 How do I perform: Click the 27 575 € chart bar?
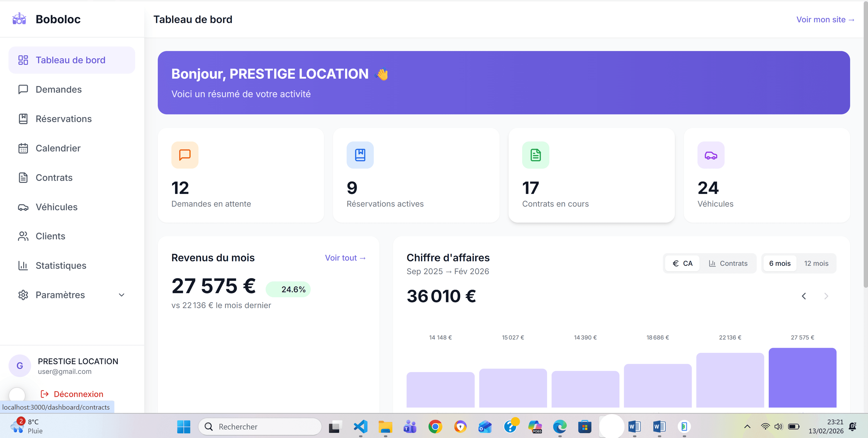(x=802, y=377)
